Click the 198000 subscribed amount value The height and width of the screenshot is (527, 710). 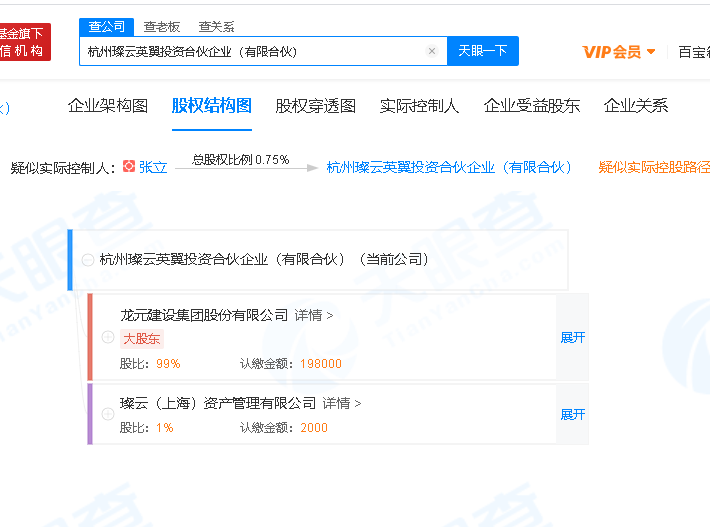click(x=321, y=364)
